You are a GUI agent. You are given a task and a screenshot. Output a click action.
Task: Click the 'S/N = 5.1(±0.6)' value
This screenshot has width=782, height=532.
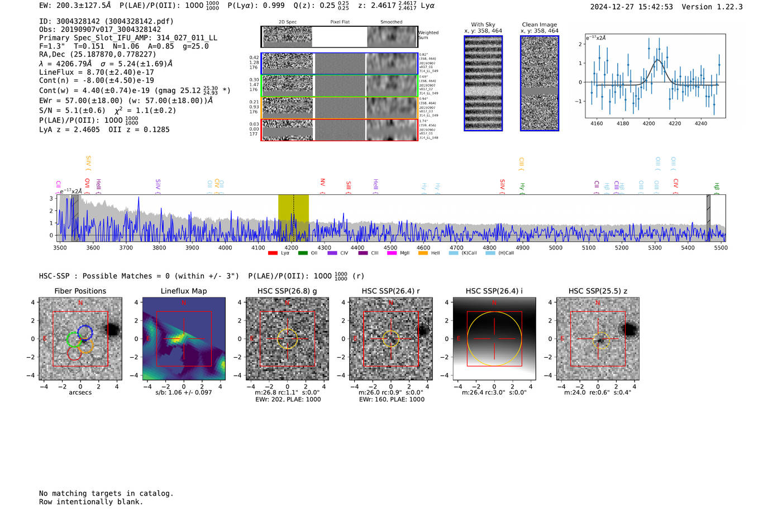coord(72,111)
